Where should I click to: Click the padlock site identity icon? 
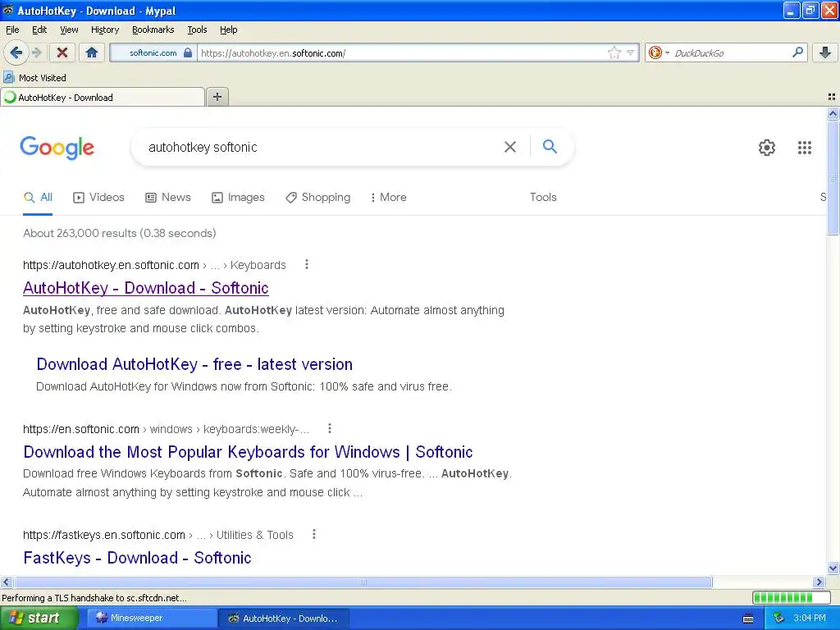(188, 52)
